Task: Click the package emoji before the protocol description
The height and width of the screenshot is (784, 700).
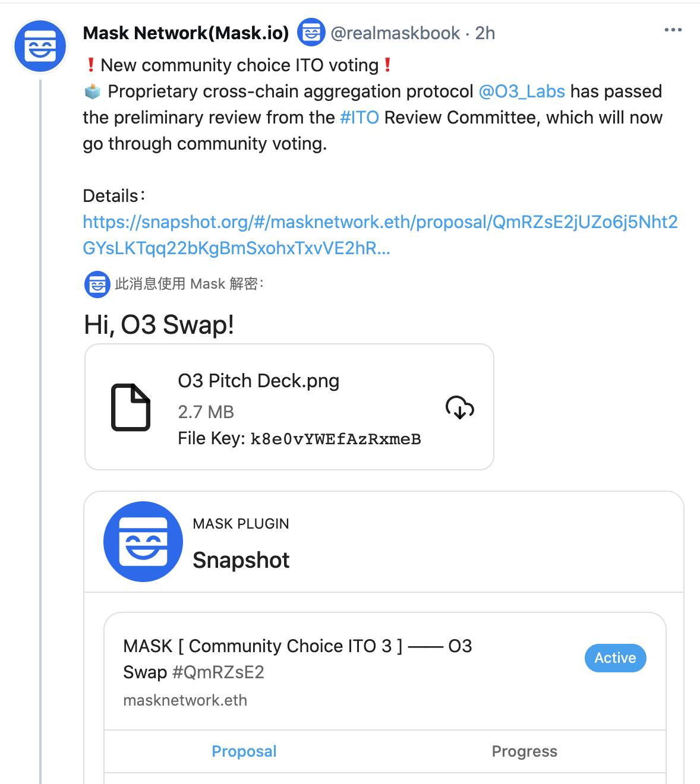Action: [x=93, y=91]
